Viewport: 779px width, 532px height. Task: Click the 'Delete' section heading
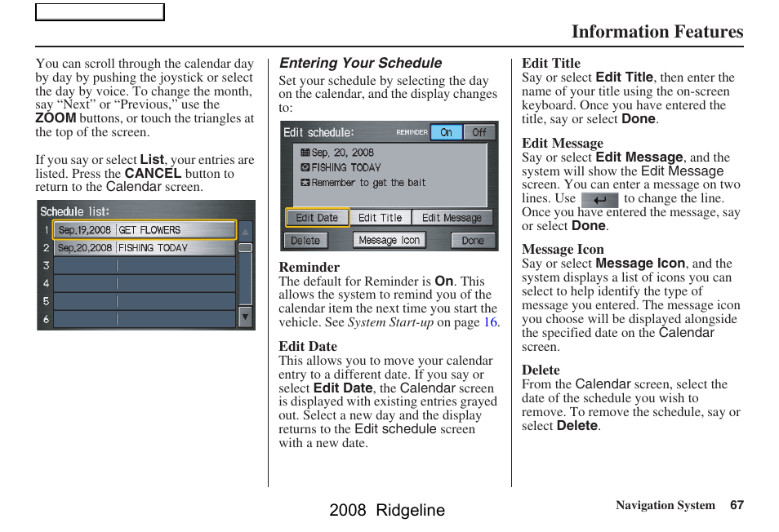(541, 370)
